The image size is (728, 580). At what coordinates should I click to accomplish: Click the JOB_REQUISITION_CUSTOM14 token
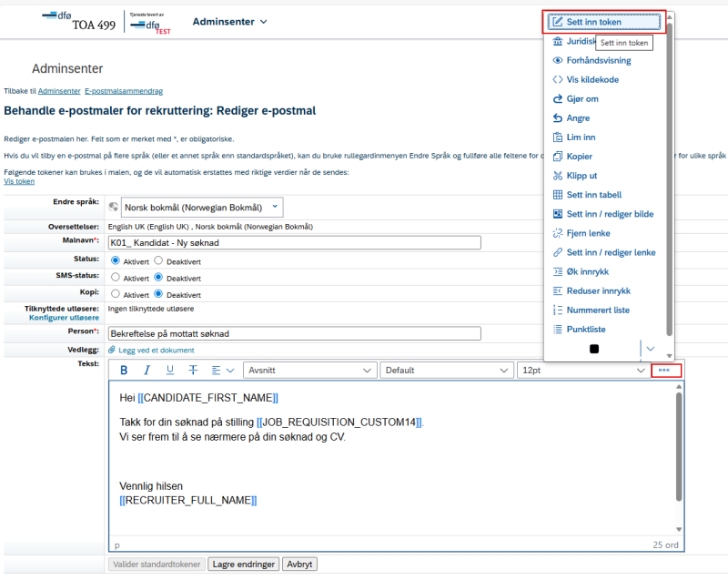(x=339, y=422)
